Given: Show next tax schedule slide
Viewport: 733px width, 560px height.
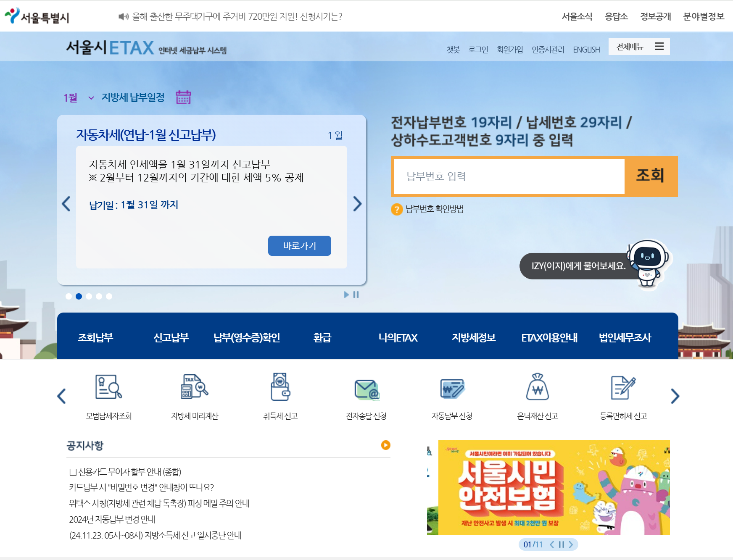Looking at the screenshot, I should tap(357, 204).
